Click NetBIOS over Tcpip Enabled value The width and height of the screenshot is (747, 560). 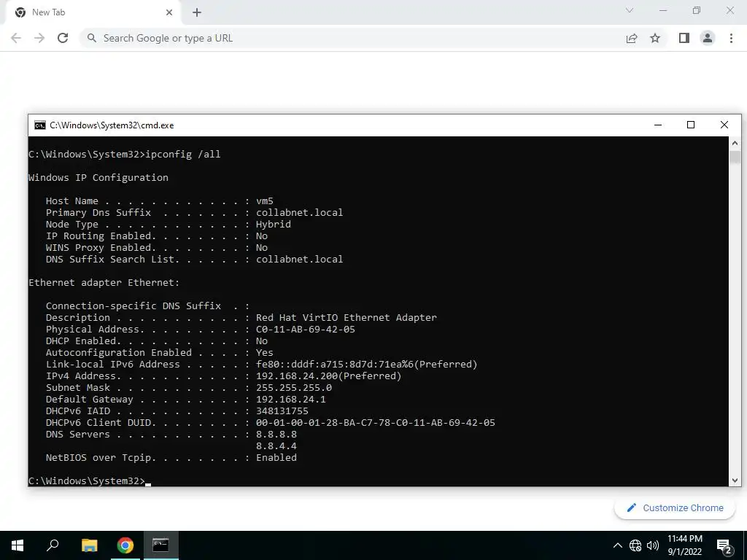[276, 458]
